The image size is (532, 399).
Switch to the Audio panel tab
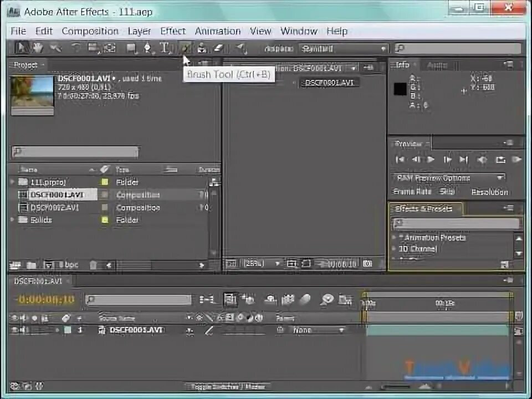437,65
